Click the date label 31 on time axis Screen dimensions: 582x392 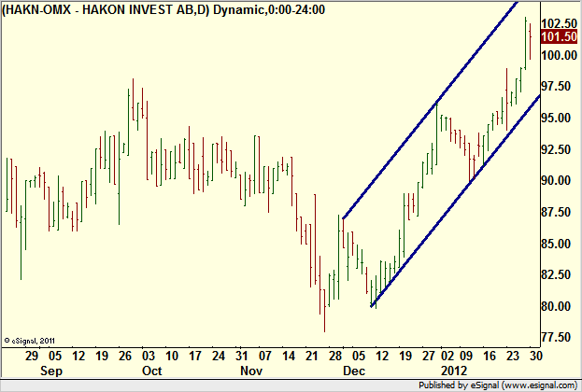(242, 356)
